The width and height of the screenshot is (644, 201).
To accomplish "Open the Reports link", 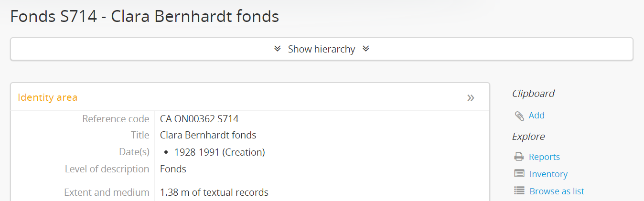I will click(x=544, y=157).
